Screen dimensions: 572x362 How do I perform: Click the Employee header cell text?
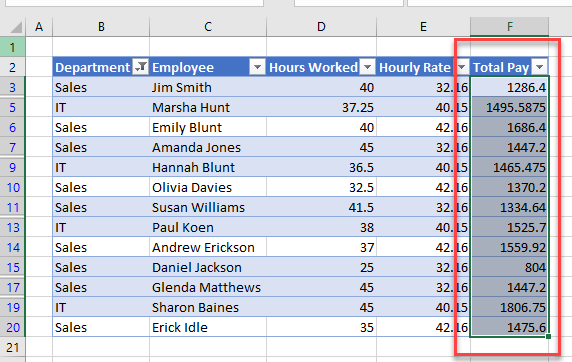(x=183, y=68)
